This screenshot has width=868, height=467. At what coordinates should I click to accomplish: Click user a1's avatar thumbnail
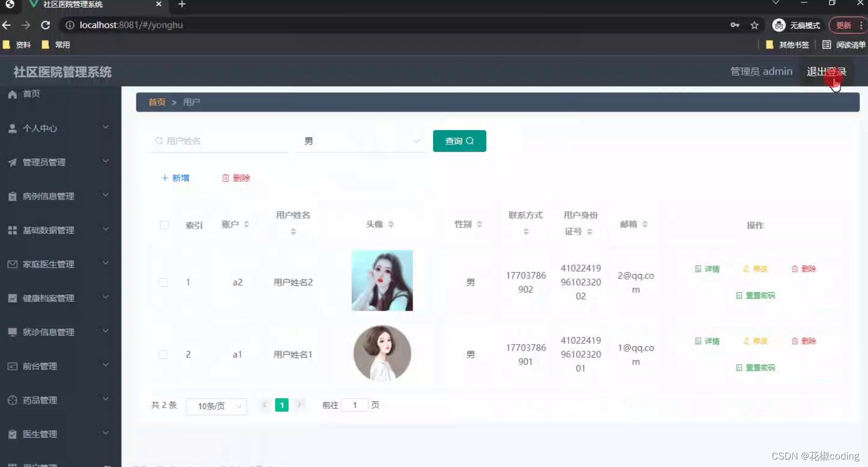point(382,354)
